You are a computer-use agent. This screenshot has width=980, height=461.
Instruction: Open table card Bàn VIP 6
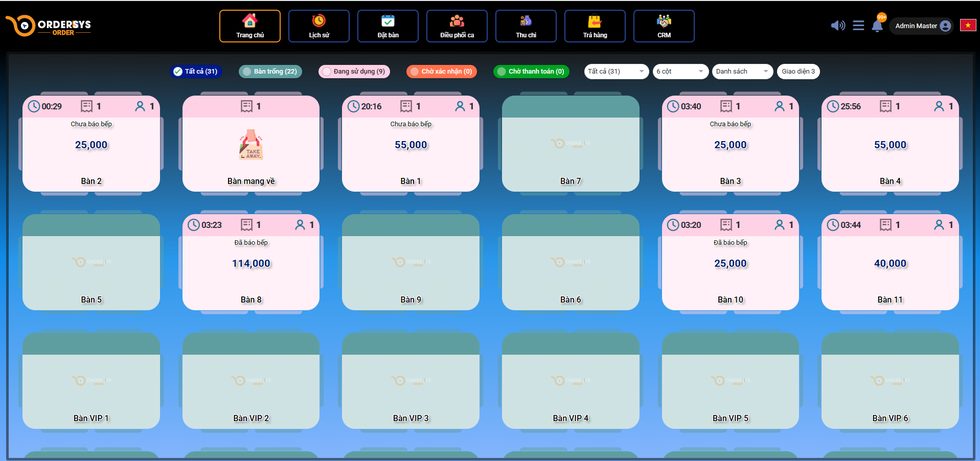tap(890, 380)
